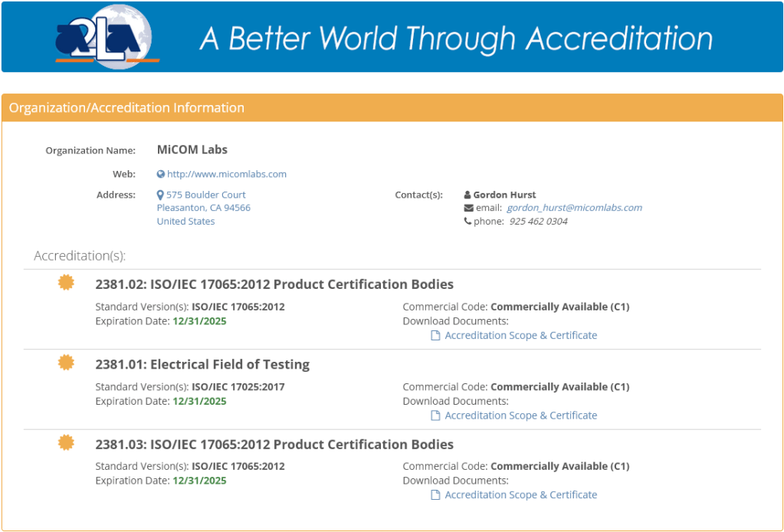Click the badge seal icon for accreditation 2381.01
This screenshot has width=784, height=532.
coord(66,362)
